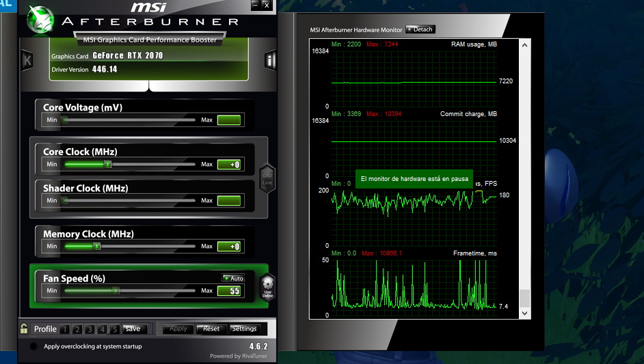The height and width of the screenshot is (364, 644).
Task: Save the current profile
Action: (x=133, y=328)
